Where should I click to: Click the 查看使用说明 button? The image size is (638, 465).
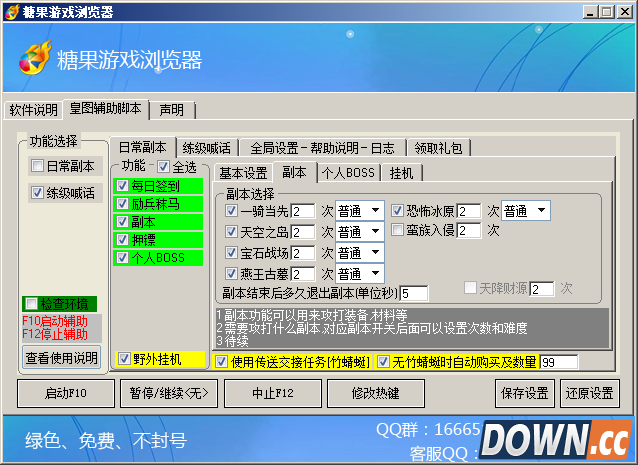pos(61,358)
